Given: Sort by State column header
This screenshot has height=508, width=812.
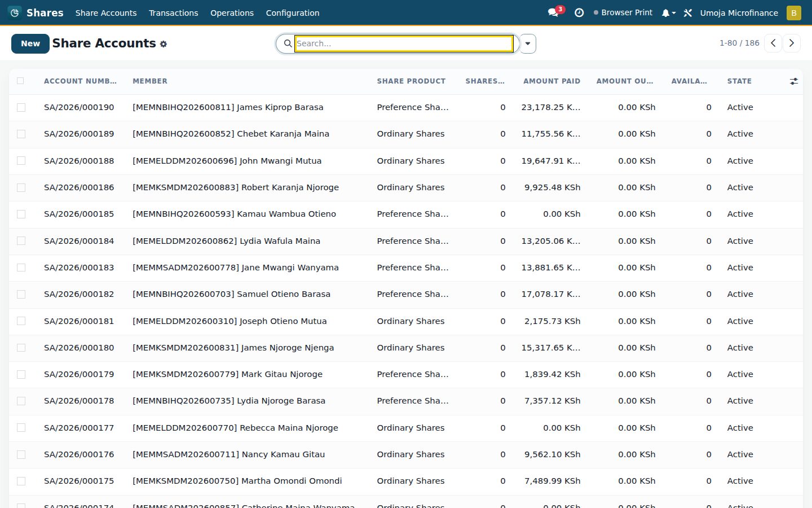Looking at the screenshot, I should pos(739,81).
